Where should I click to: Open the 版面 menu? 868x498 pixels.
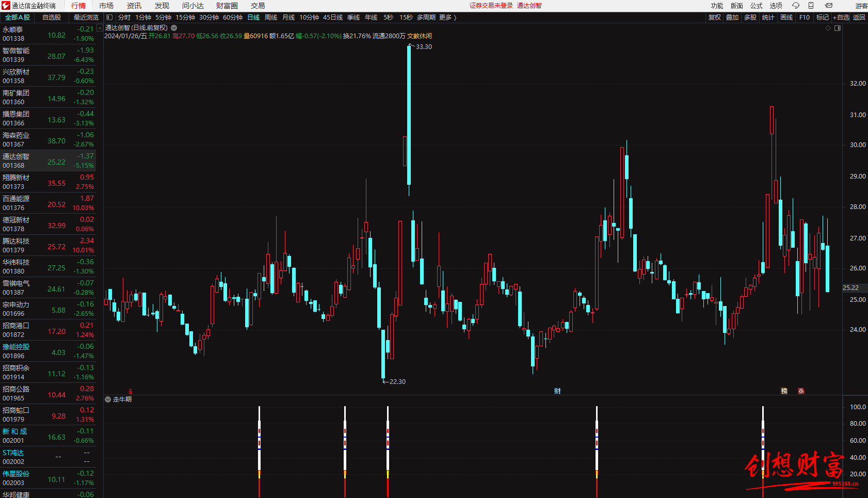[737, 6]
